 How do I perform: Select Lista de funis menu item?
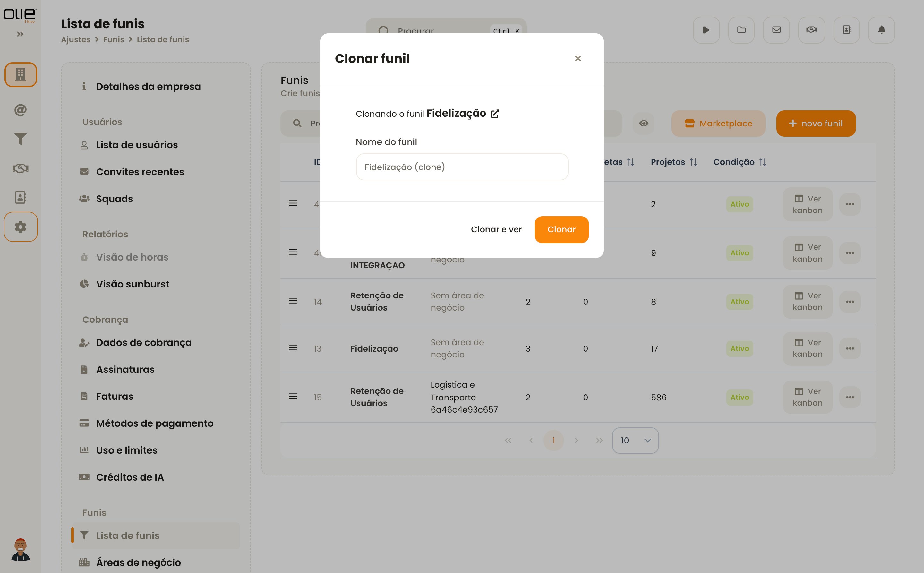coord(156,535)
